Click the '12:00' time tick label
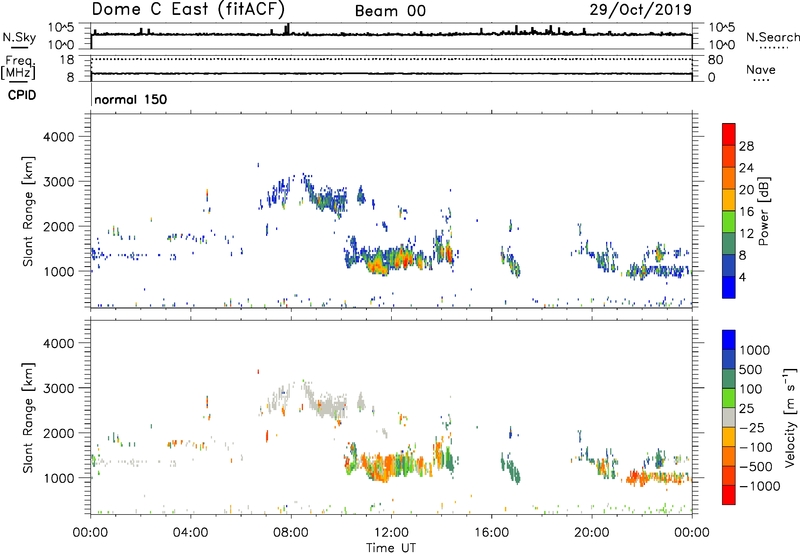800x554 pixels. 391,533
